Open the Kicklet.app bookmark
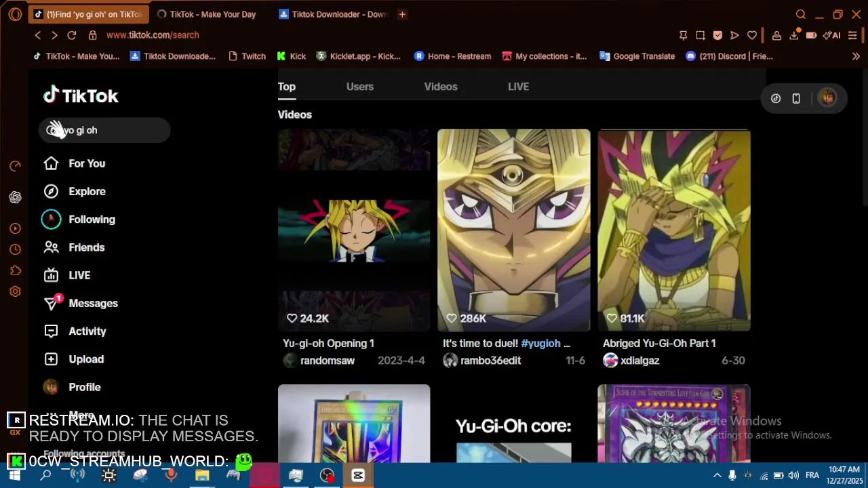868x488 pixels. pyautogui.click(x=359, y=56)
